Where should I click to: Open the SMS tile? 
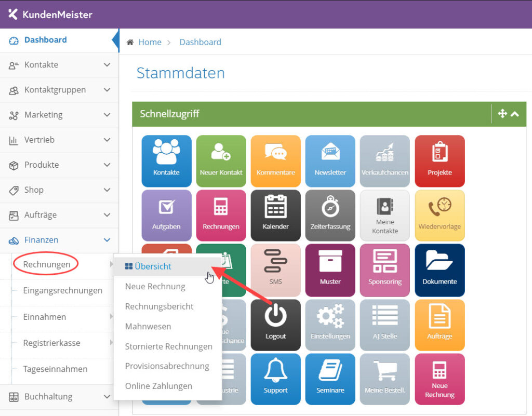[275, 270]
